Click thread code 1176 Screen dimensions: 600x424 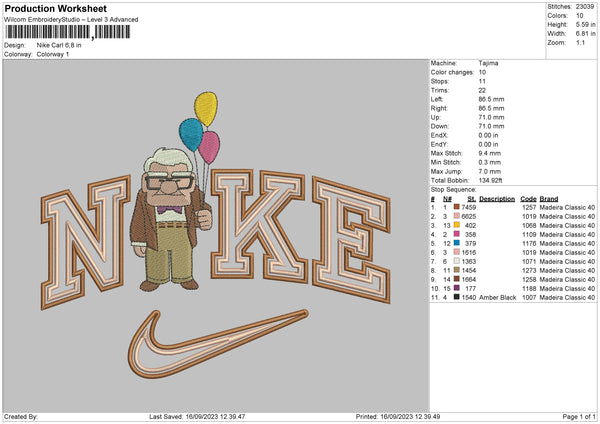tap(529, 243)
